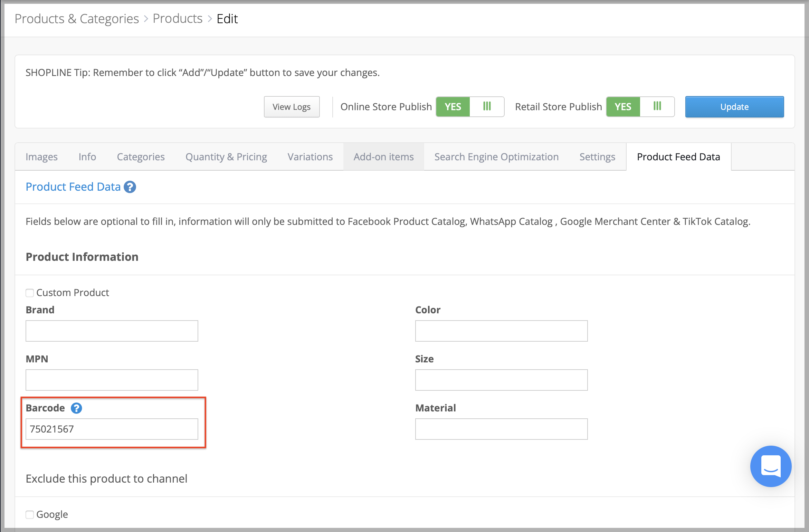The image size is (809, 532).
Task: Click into the Brand input field
Action: pos(112,331)
